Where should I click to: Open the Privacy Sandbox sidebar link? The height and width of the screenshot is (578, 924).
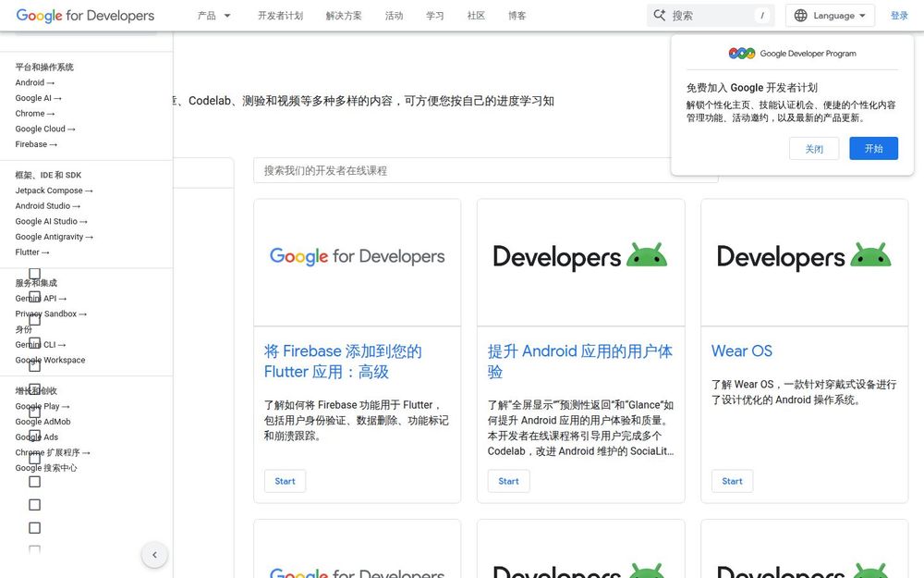click(51, 314)
